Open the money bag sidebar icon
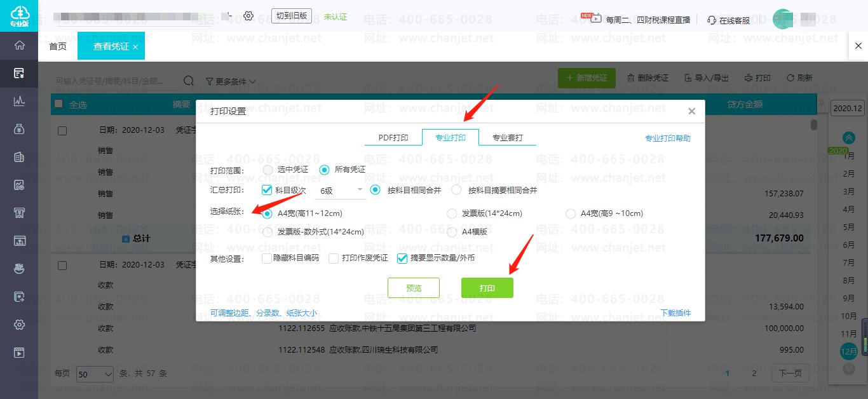868x399 pixels. 19,129
